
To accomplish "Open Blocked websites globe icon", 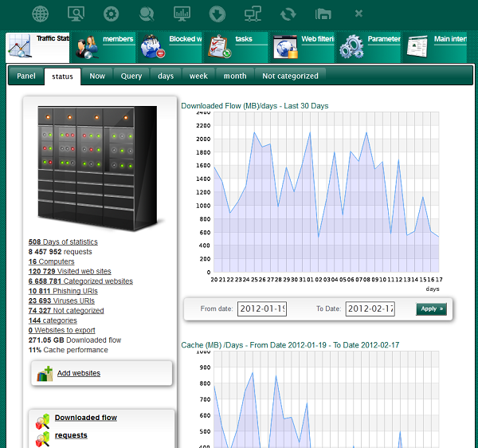I will coord(153,47).
